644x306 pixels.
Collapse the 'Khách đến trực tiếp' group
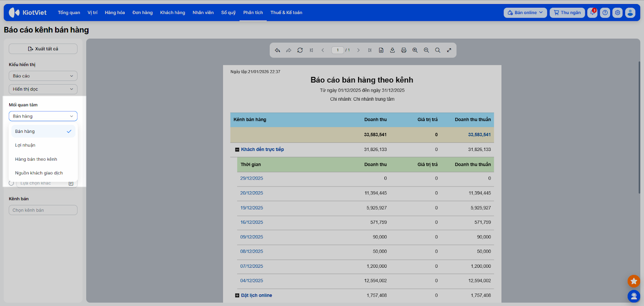(237, 150)
